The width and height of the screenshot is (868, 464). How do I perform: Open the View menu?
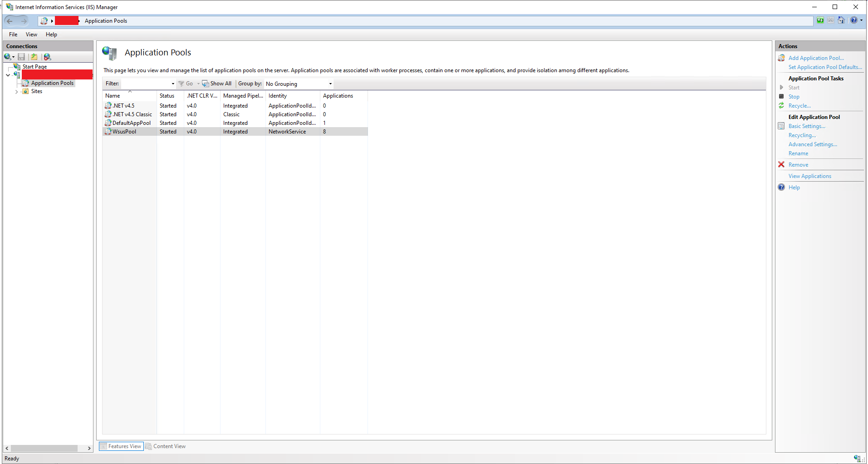coord(31,35)
